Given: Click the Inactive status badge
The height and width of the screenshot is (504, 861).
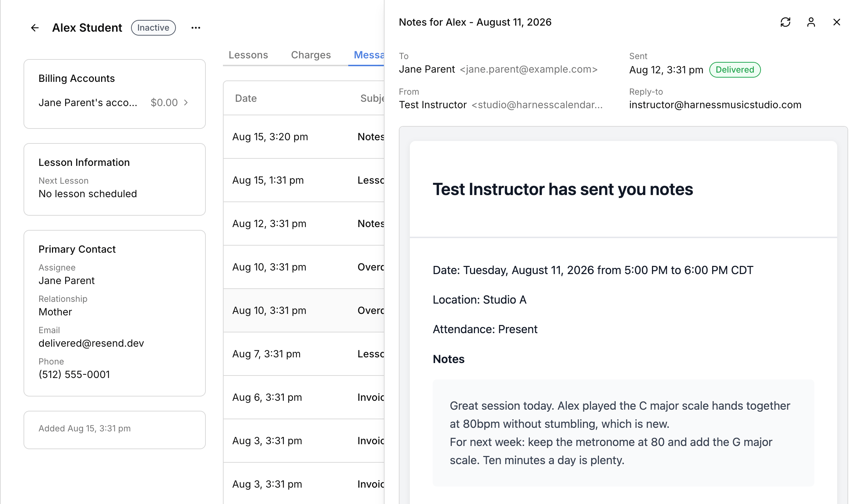Looking at the screenshot, I should pos(153,28).
